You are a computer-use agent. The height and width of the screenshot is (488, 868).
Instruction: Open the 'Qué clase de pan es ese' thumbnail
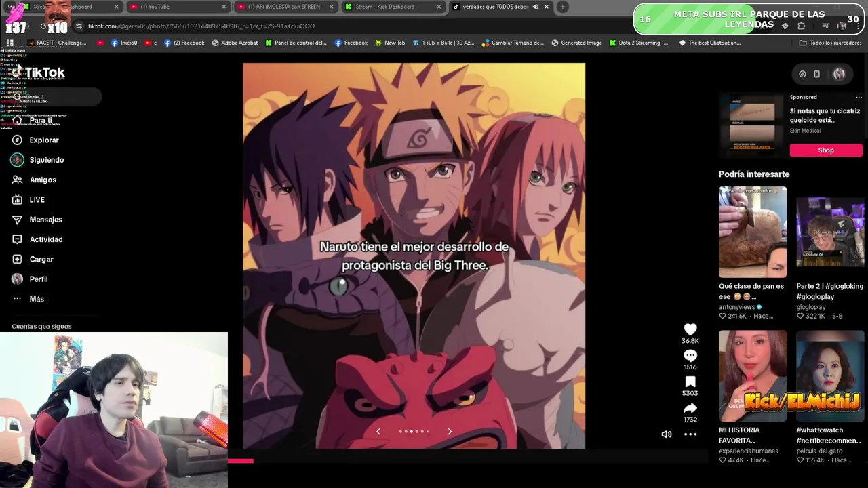(753, 232)
